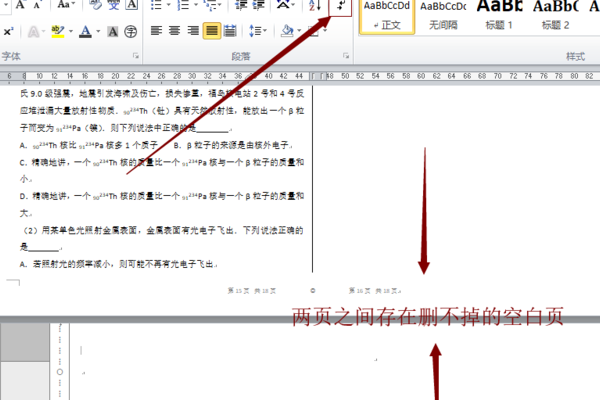Apply the yellow text highlight color
The image size is (600, 400).
click(58, 31)
